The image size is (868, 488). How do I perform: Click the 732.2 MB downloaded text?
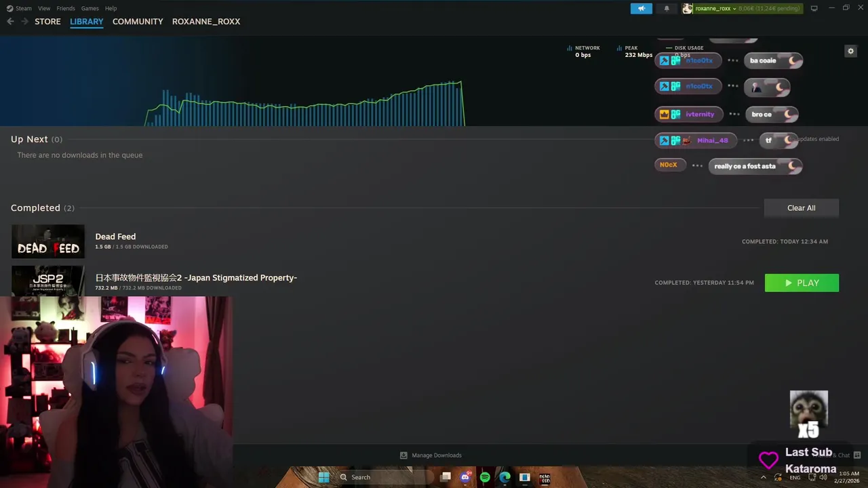pyautogui.click(x=138, y=288)
